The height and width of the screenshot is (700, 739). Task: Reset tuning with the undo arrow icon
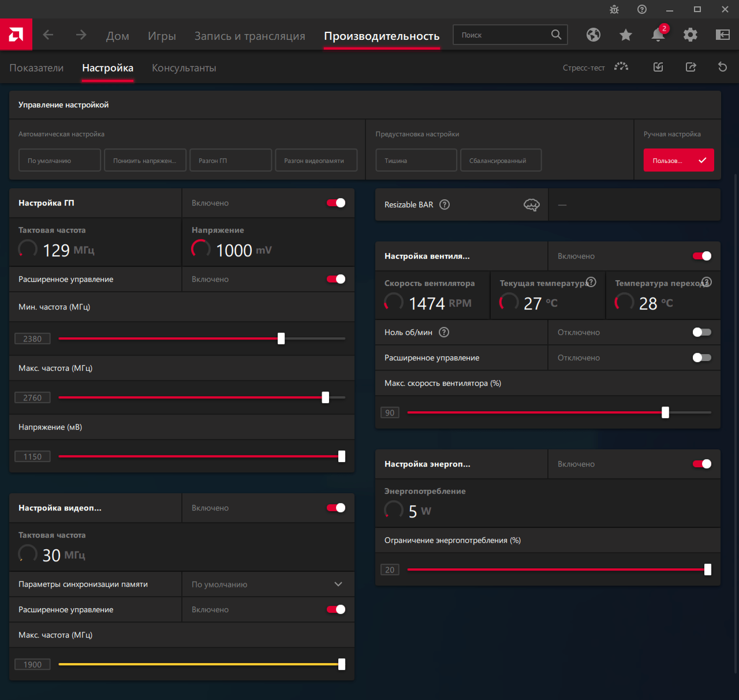click(722, 67)
